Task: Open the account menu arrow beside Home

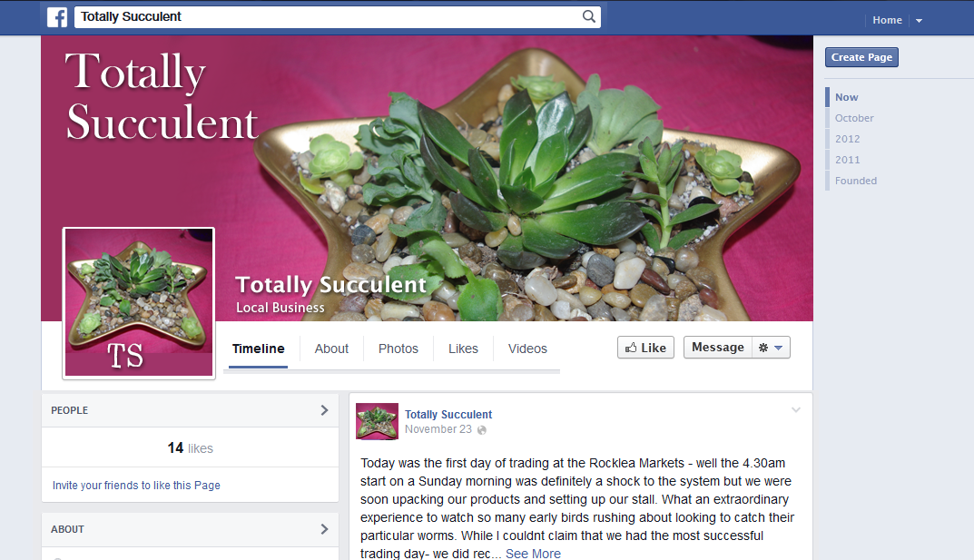Action: [919, 21]
